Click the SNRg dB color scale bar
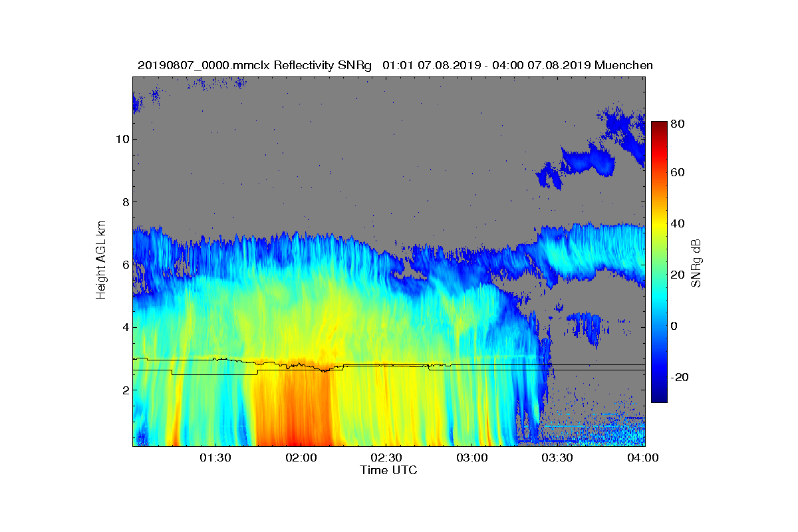This screenshot has width=798, height=532. [659, 262]
